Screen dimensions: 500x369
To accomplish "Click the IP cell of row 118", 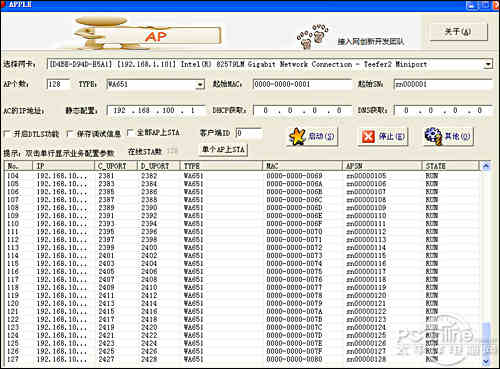I will pyautogui.click(x=62, y=287).
